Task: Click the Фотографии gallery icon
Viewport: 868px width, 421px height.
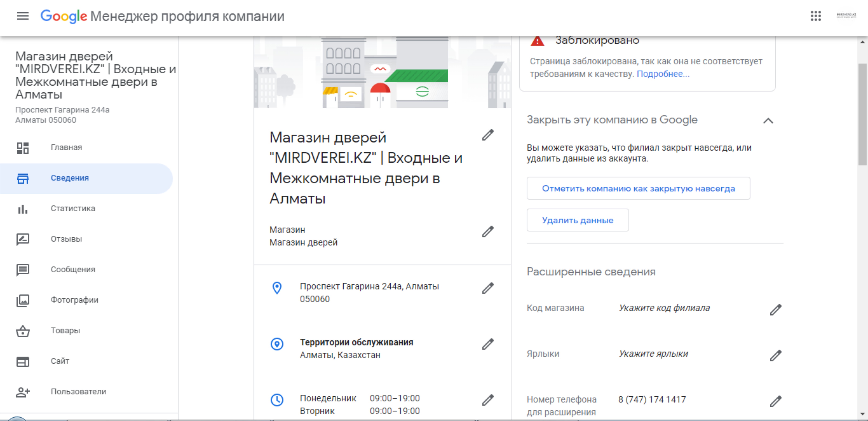Action: (23, 300)
